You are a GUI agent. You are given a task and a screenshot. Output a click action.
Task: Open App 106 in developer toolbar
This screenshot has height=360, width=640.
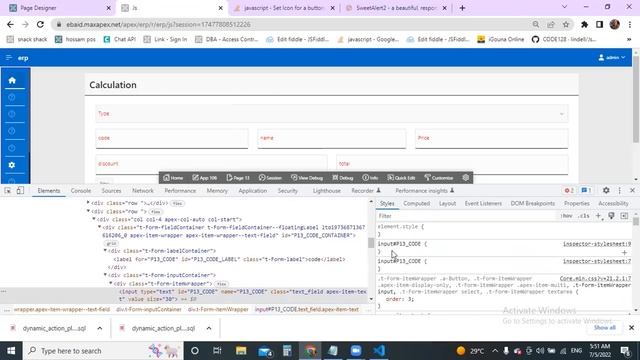(205, 178)
